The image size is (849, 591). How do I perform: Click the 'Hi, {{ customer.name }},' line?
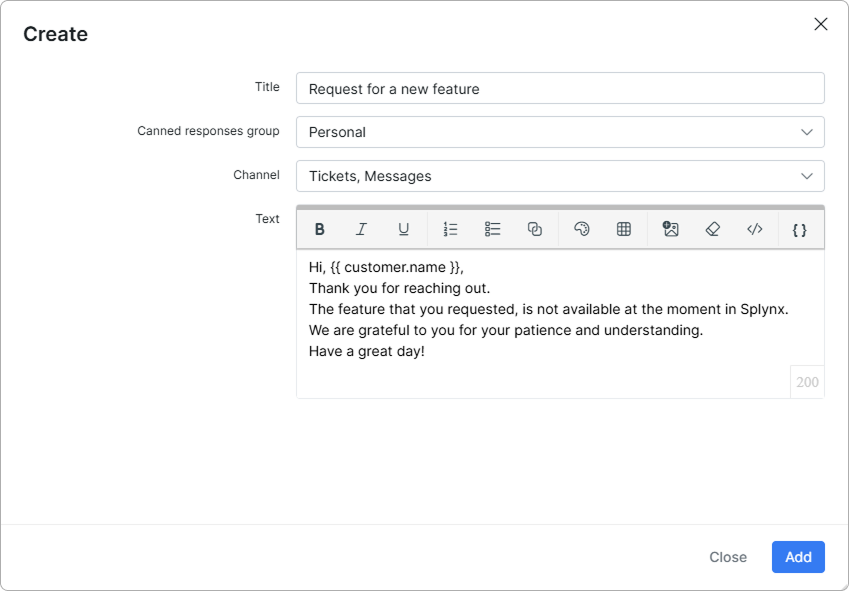tap(386, 267)
